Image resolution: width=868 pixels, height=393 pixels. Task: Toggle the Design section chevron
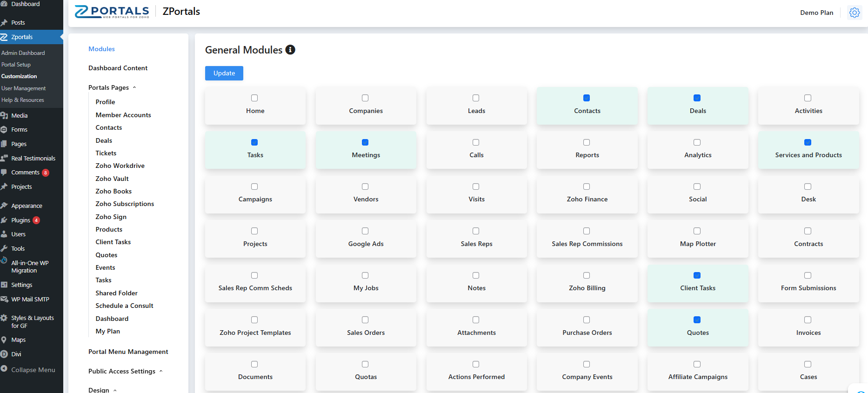click(x=115, y=390)
